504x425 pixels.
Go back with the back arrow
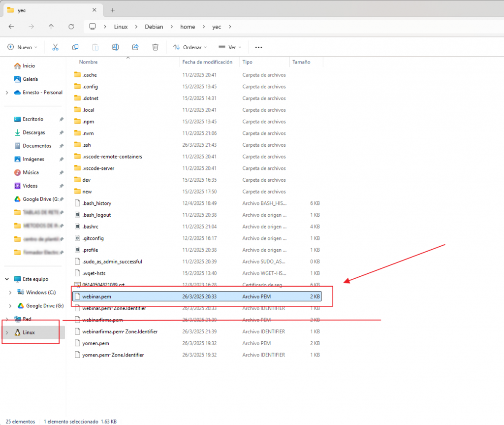[x=11, y=27]
